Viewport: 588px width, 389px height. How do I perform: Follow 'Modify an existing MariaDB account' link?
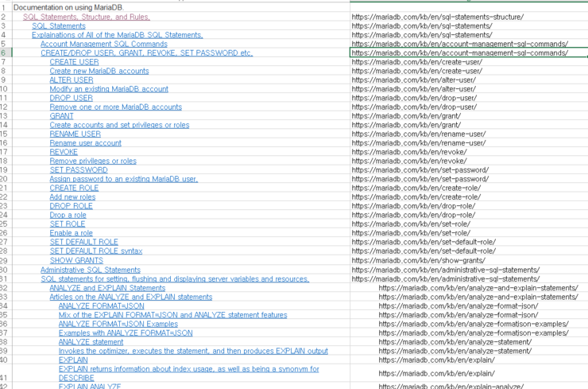pos(109,89)
